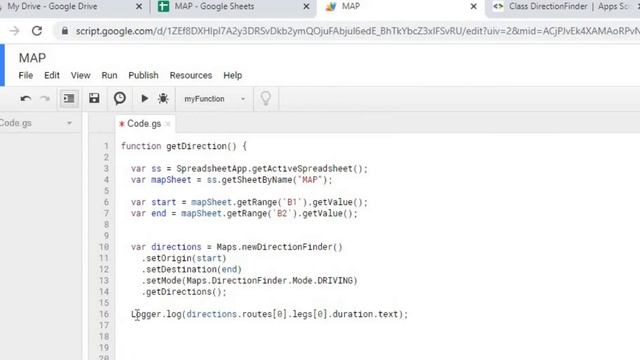Click the .setOrigin(start) code line

pos(184,258)
